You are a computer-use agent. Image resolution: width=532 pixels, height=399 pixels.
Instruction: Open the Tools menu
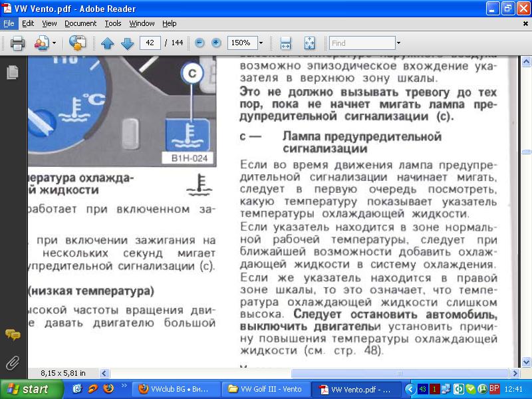(113, 23)
